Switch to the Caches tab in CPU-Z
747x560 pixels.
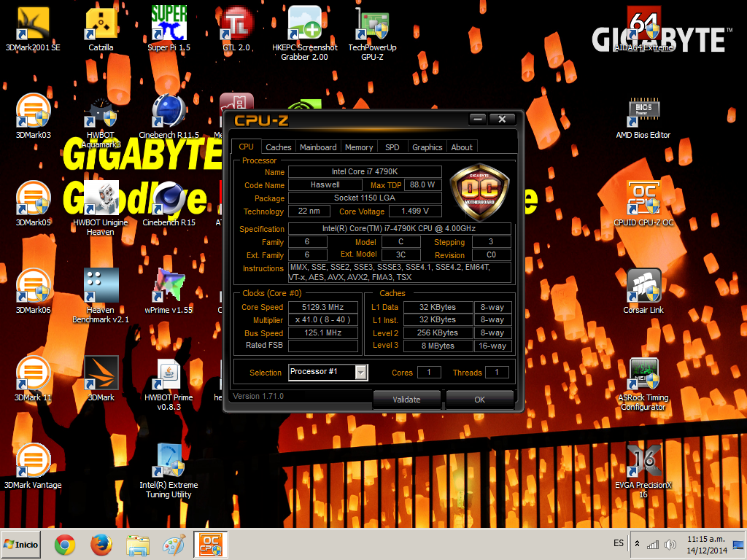tap(278, 147)
